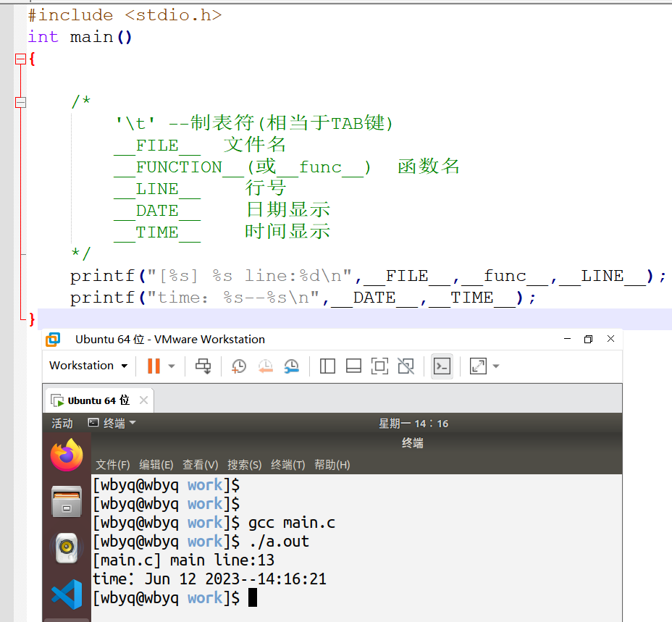The height and width of the screenshot is (622, 672).
Task: Click the terminal prompt cursor line
Action: [x=175, y=597]
